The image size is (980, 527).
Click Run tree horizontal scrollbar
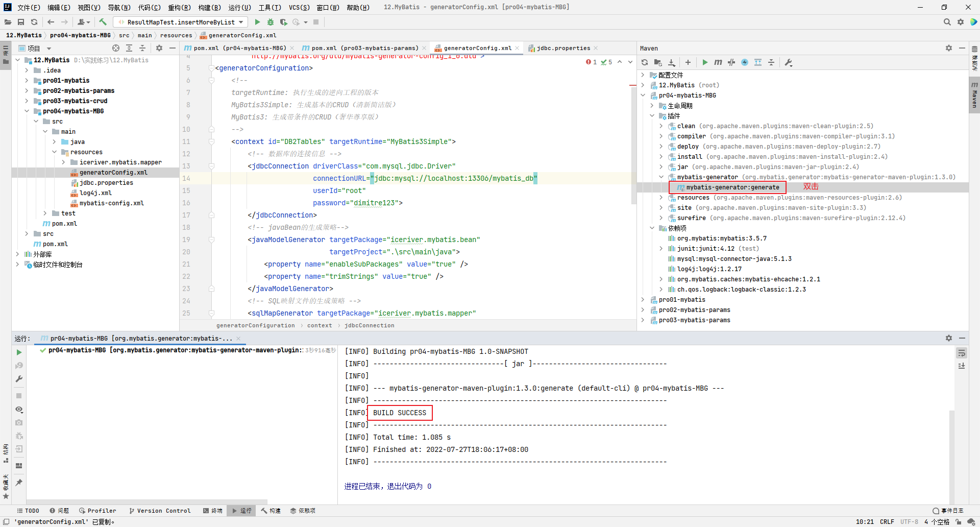point(147,501)
